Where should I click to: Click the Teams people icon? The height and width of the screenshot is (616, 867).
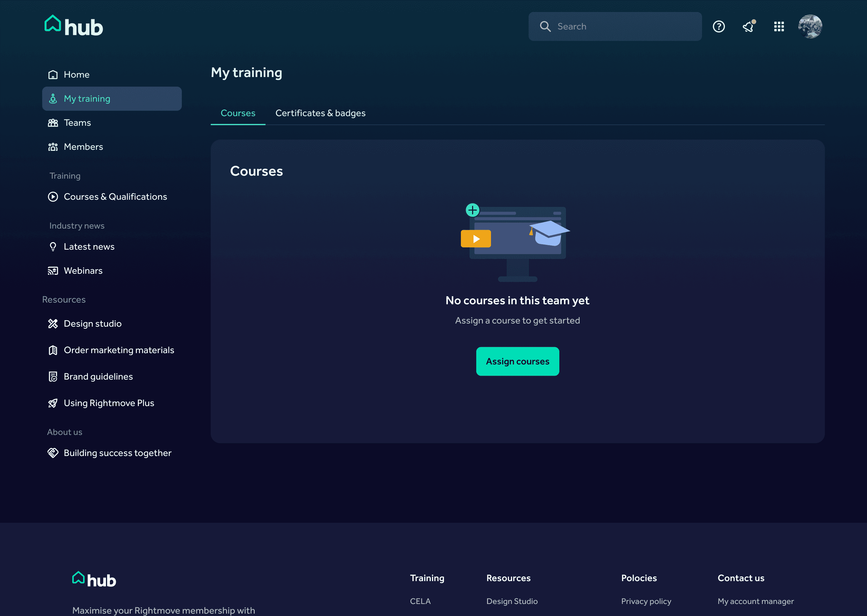coord(53,123)
